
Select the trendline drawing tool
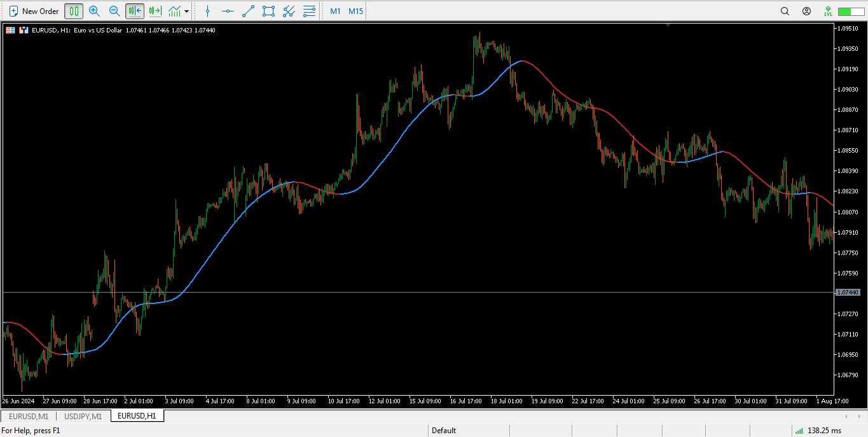click(x=248, y=11)
